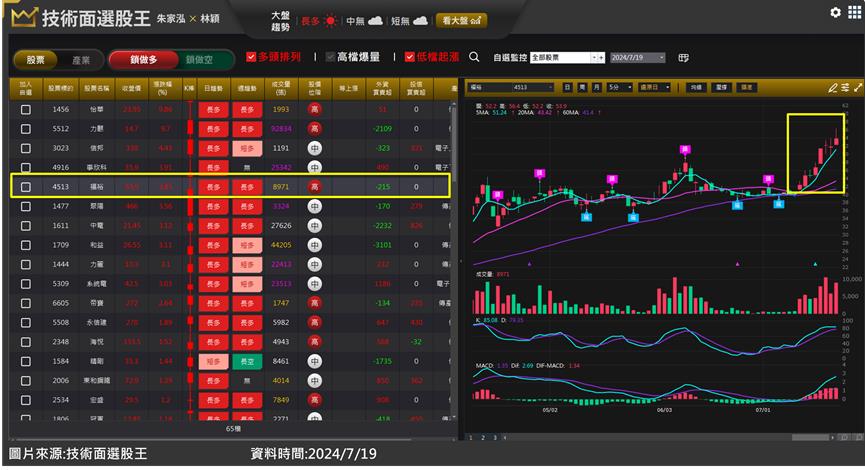Open the 5分 interval dropdown
The height and width of the screenshot is (470, 865).
click(620, 87)
